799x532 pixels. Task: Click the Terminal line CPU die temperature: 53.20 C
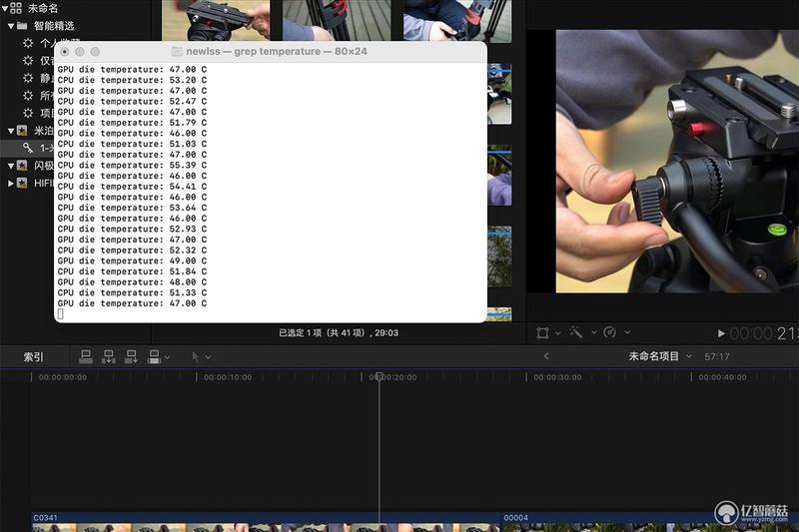(x=132, y=80)
